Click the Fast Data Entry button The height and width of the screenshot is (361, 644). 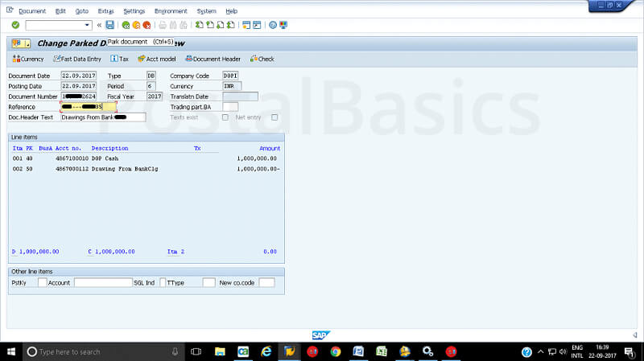pyautogui.click(x=77, y=59)
